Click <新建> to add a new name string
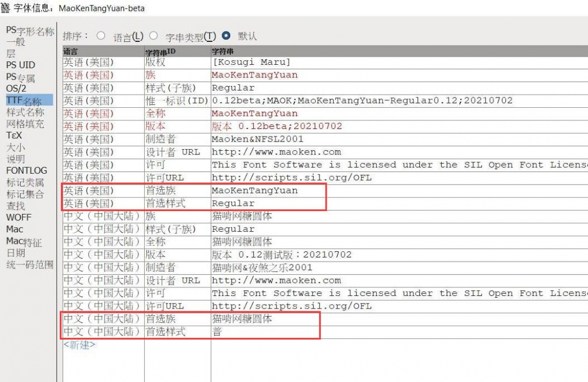Viewport: 588px width, 382px height. pyautogui.click(x=79, y=345)
